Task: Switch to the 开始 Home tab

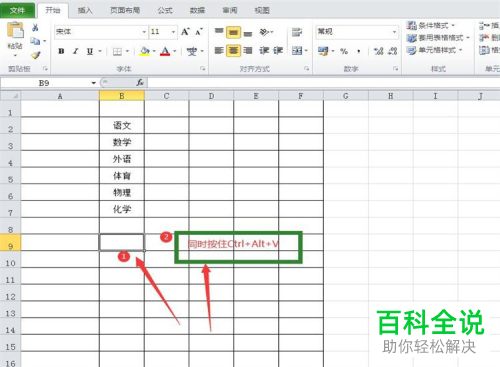Action: tap(53, 10)
